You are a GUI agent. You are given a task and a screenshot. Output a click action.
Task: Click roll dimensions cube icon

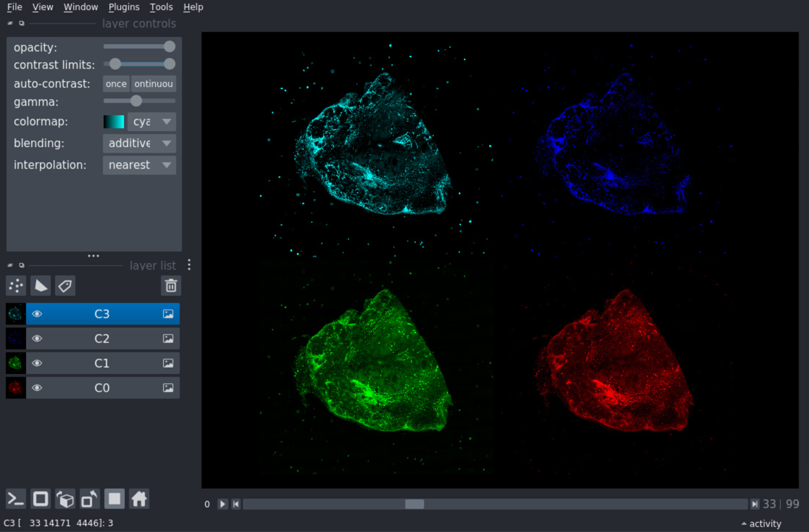click(65, 499)
